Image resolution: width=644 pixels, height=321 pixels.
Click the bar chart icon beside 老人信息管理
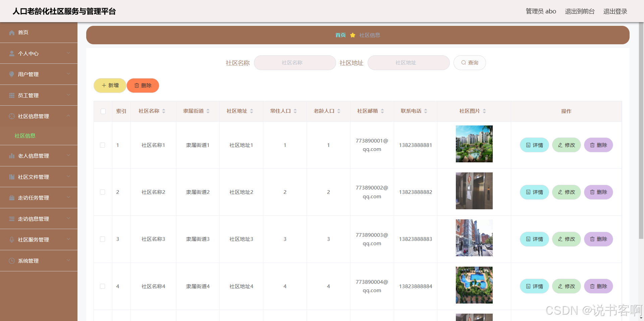coord(12,156)
